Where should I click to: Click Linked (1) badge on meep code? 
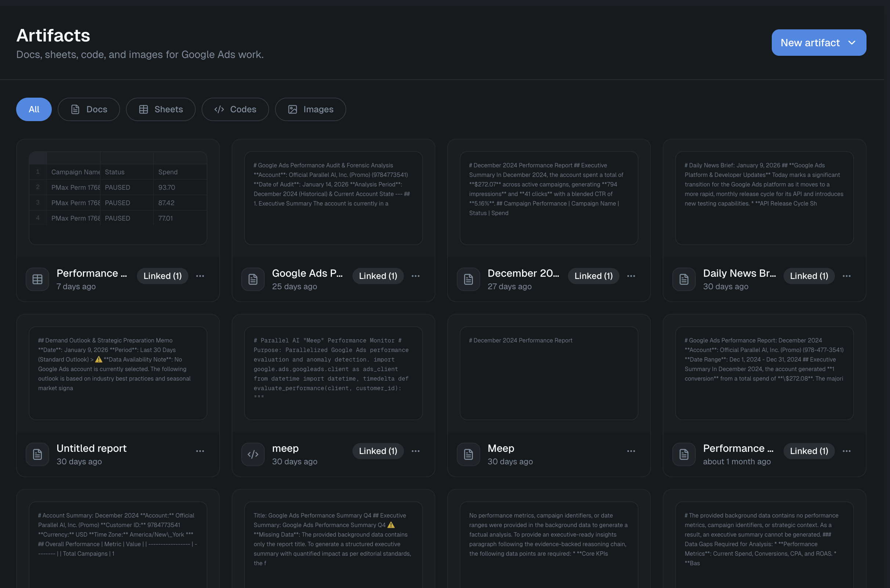378,451
